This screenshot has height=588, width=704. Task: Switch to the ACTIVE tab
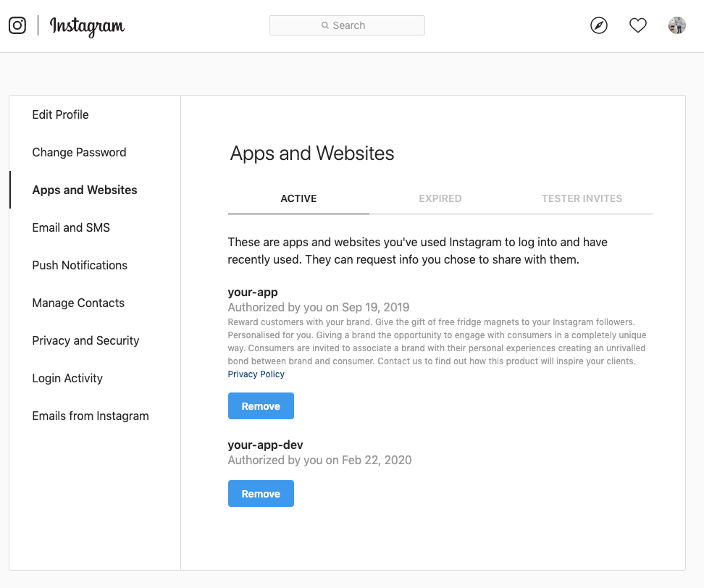[298, 198]
